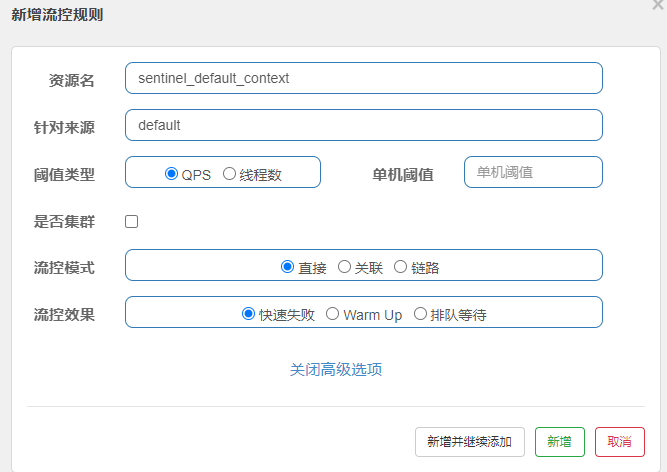The height and width of the screenshot is (472, 667).
Task: Focus the 单机阈值 input box
Action: pos(533,172)
